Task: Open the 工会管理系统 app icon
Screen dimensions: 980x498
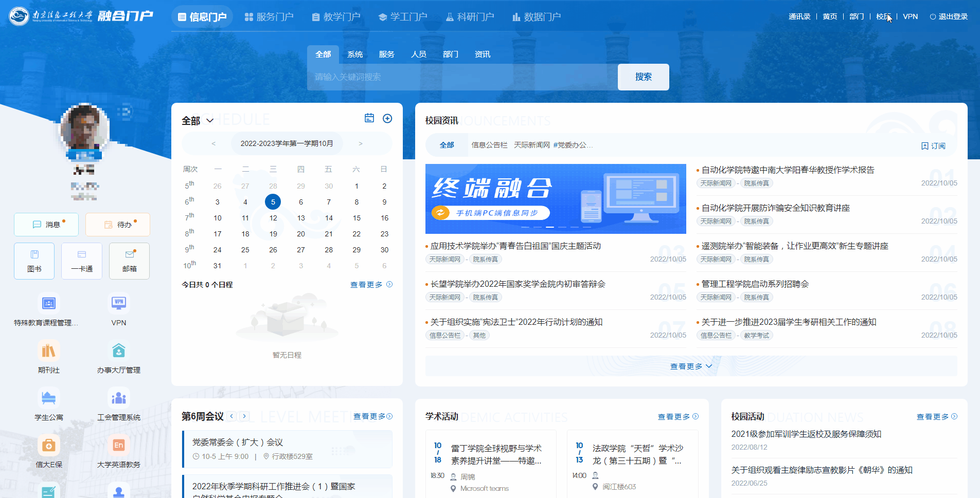Action: [x=118, y=398]
